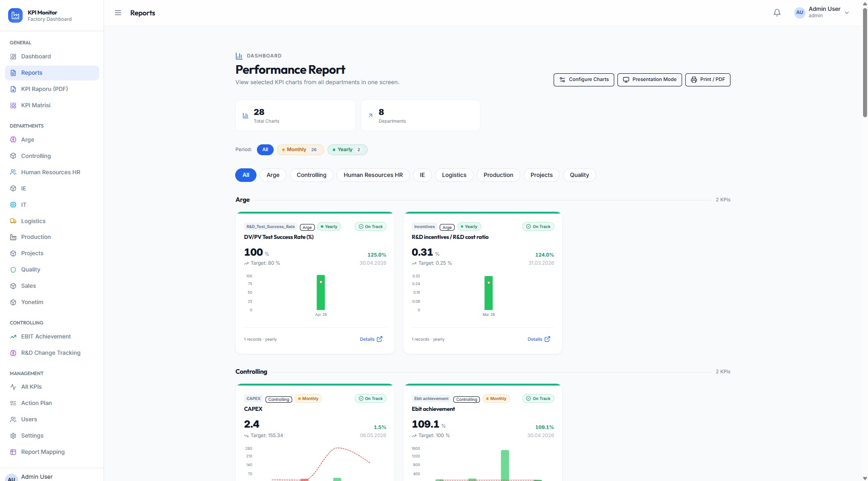The width and height of the screenshot is (868, 481).
Task: Click the EBIT Achievement trend icon
Action: click(13, 337)
